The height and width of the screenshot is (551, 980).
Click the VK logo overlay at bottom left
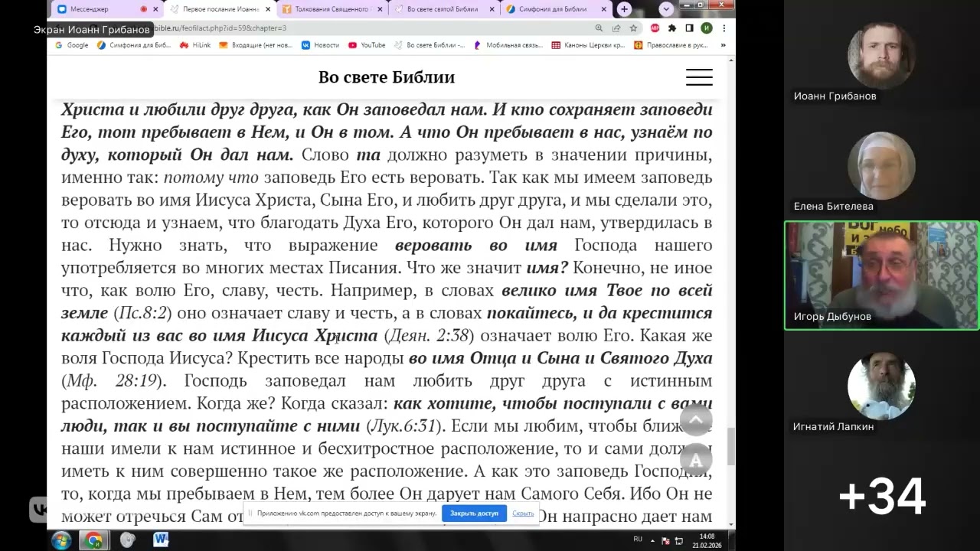(39, 508)
